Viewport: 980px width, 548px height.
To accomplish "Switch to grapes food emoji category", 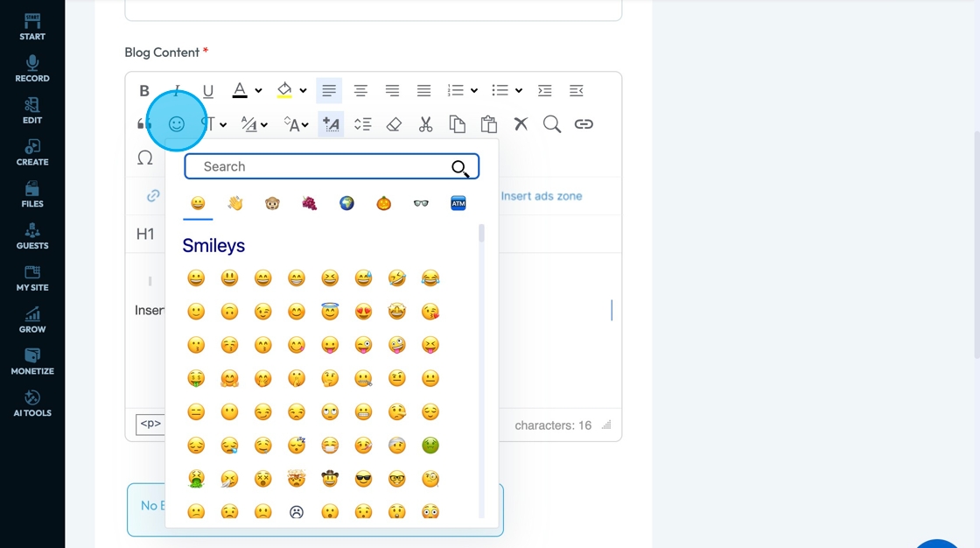I will coord(310,203).
